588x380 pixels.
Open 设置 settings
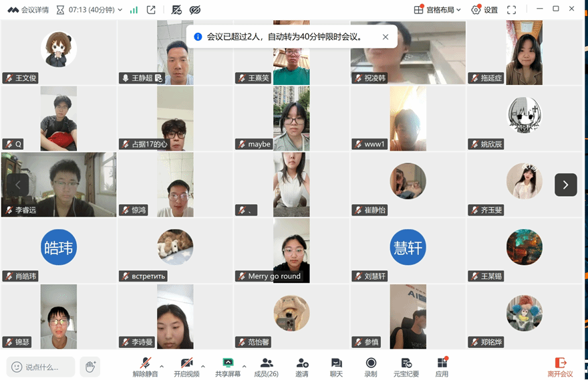pos(484,10)
